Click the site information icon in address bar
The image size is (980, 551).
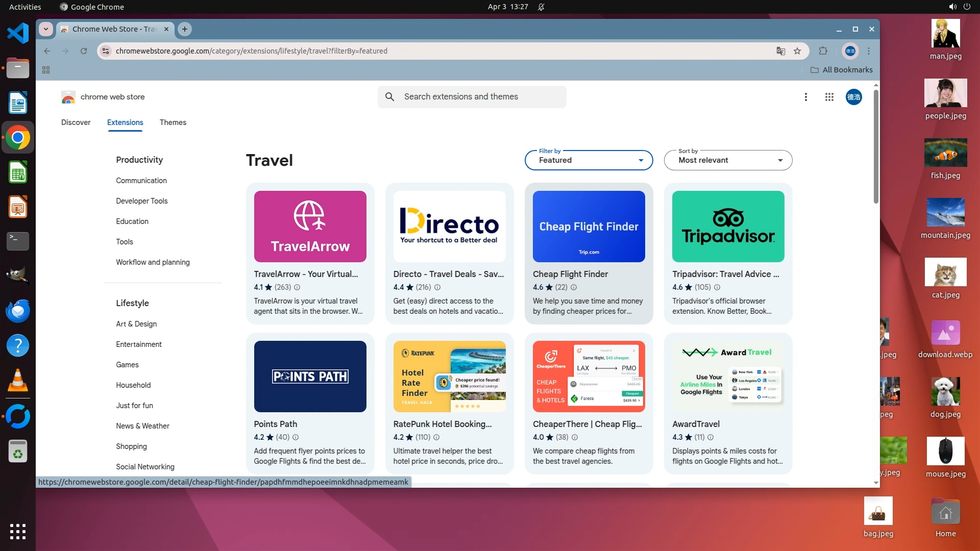[106, 51]
